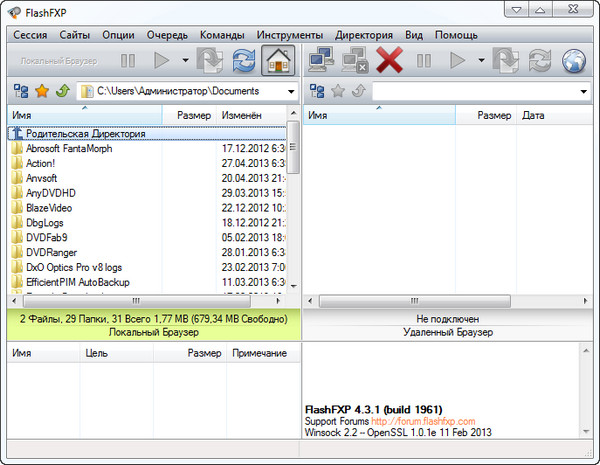Open the local path dropdown for Documents
The image size is (600, 465).
289,92
